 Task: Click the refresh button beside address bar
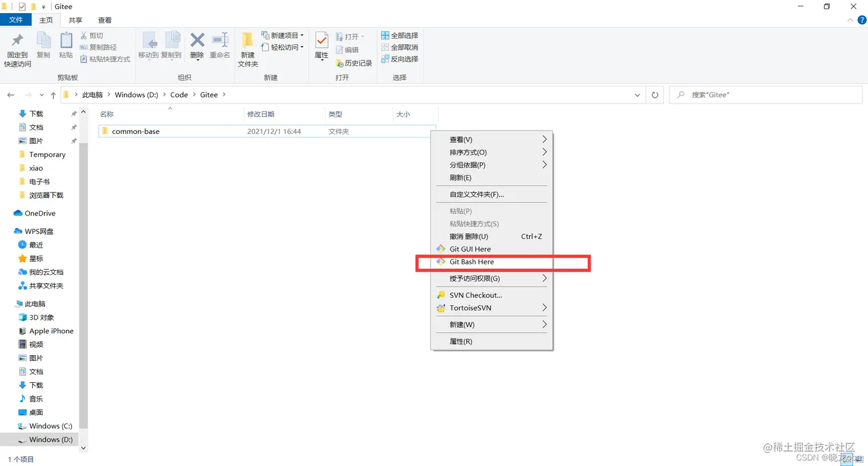pos(655,95)
